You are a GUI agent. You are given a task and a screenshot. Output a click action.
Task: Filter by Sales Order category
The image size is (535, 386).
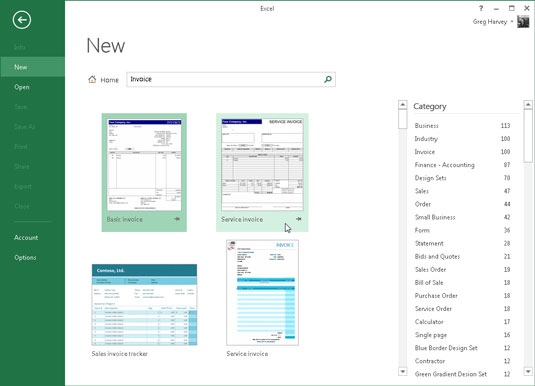click(x=462, y=270)
